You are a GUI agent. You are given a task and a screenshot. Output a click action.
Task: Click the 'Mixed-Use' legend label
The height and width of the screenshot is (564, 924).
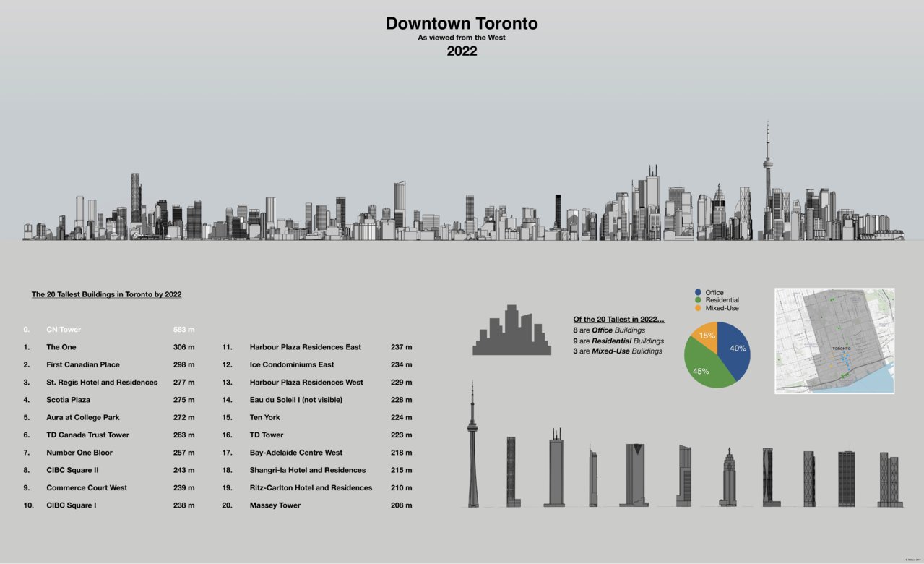pos(722,308)
